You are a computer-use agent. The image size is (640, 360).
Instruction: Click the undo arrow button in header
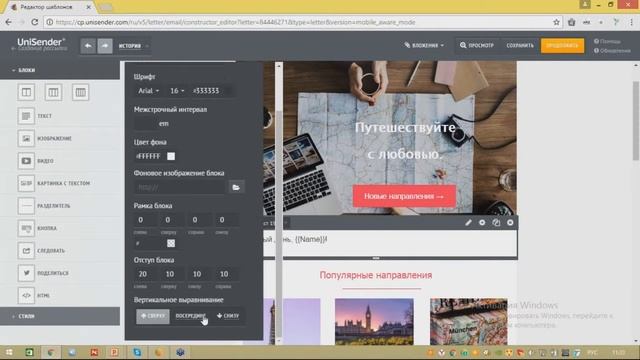tap(88, 46)
